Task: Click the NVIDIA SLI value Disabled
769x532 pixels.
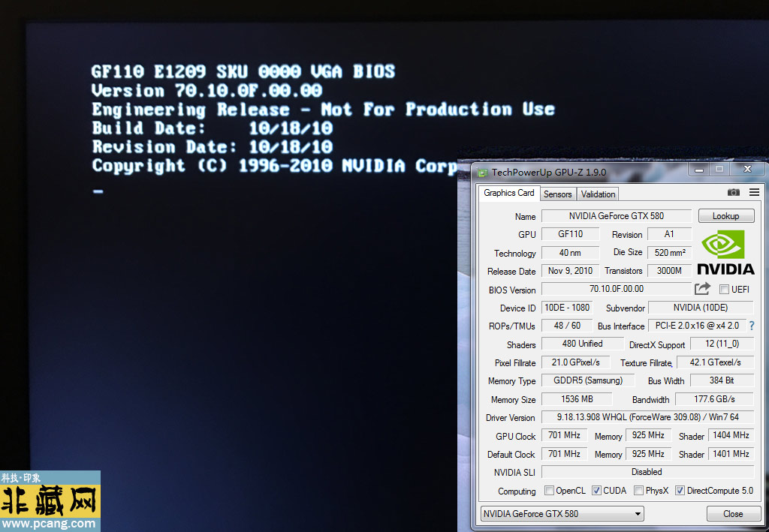Action: (x=647, y=472)
